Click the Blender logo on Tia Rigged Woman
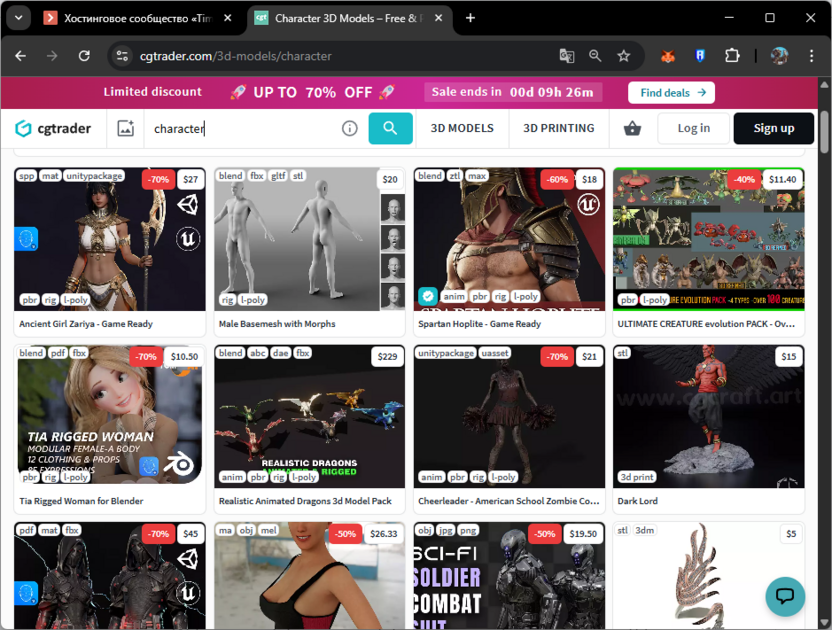 pyautogui.click(x=179, y=464)
